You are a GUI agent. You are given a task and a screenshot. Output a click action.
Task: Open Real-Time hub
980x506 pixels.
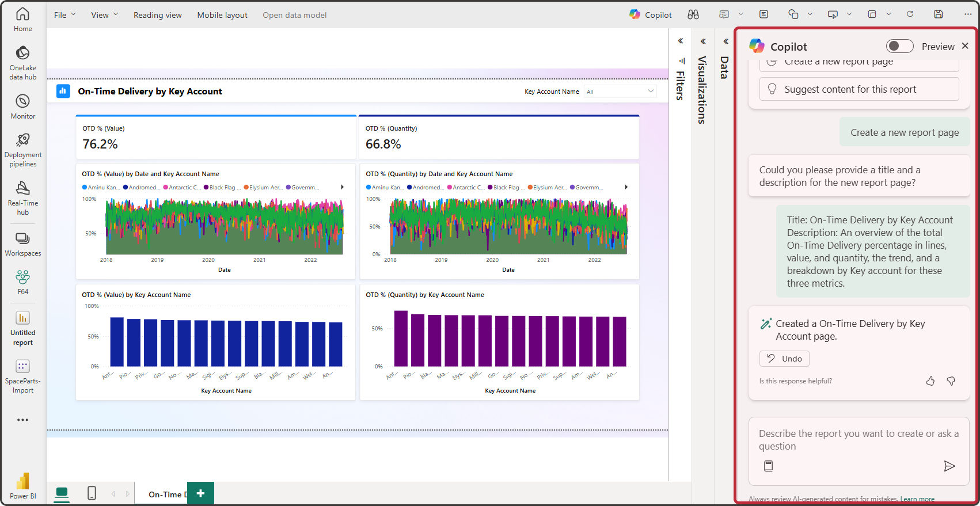pos(23,198)
